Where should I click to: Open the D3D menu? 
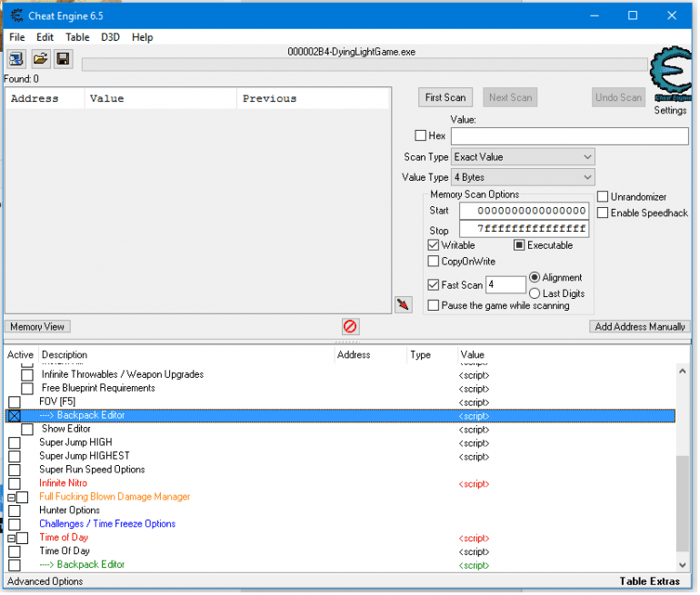coord(110,37)
